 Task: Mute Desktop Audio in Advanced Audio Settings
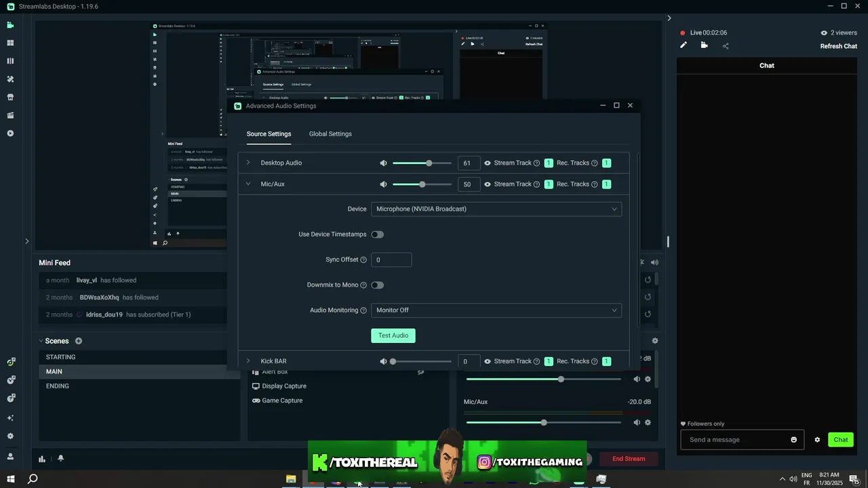383,163
